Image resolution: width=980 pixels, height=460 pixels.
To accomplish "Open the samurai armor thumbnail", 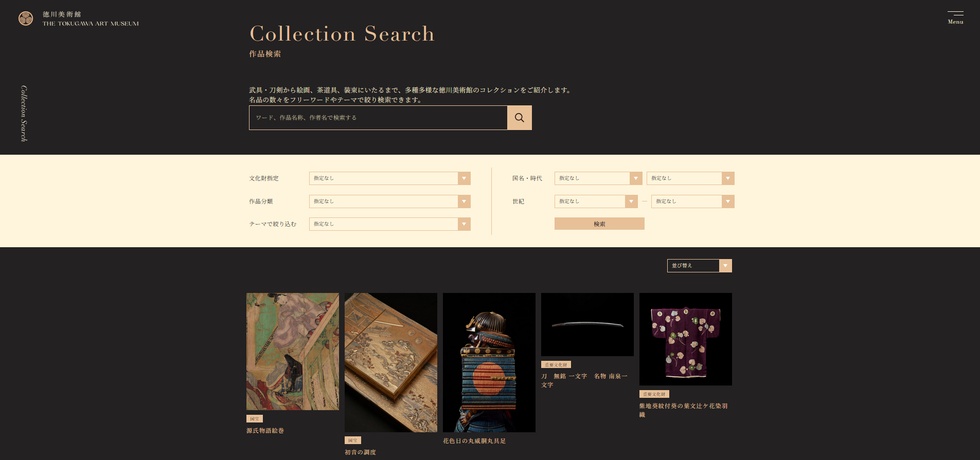I will [x=489, y=362].
